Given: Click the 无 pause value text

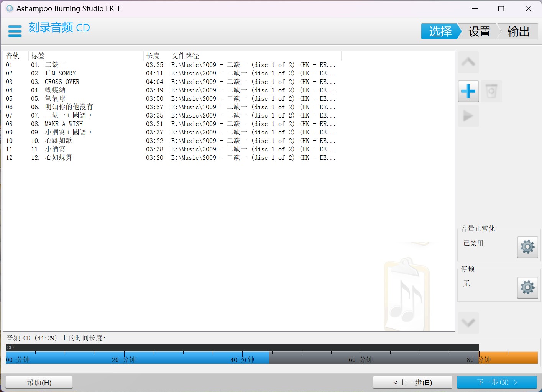Looking at the screenshot, I should point(466,284).
